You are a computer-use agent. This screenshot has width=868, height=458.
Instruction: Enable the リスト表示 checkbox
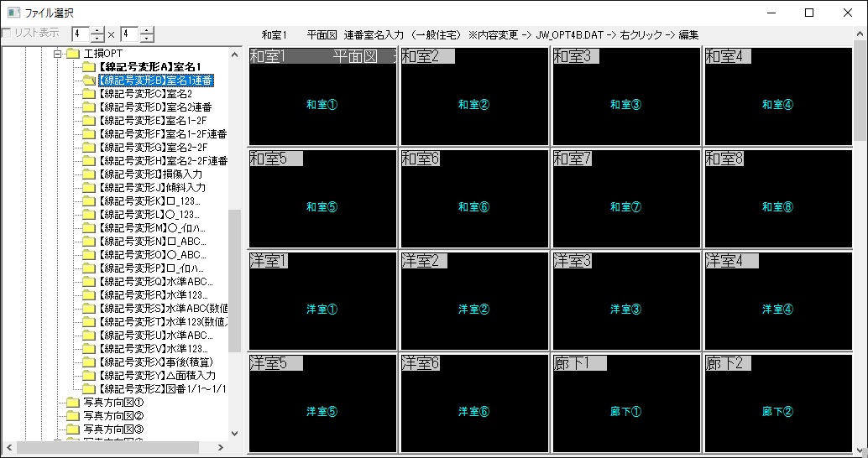(x=7, y=34)
